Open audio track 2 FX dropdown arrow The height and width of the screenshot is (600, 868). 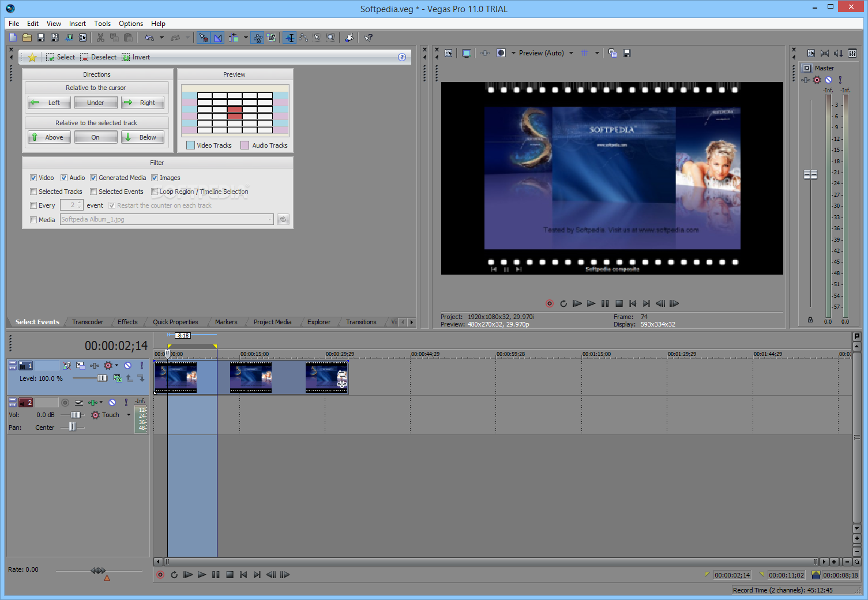[101, 403]
